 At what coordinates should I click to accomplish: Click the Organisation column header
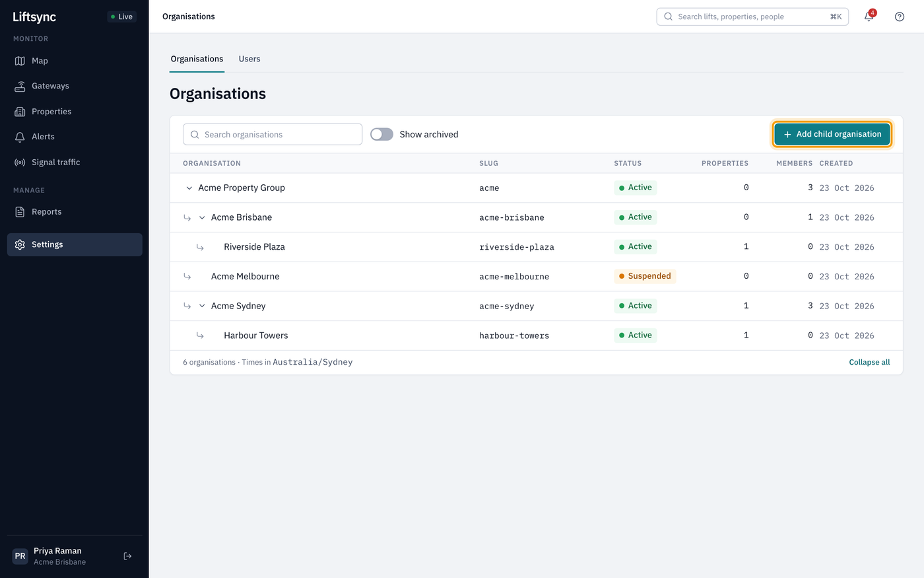(x=212, y=163)
